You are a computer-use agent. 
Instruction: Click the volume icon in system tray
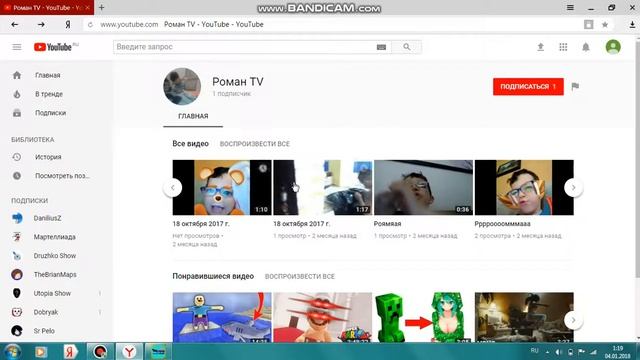pos(558,352)
